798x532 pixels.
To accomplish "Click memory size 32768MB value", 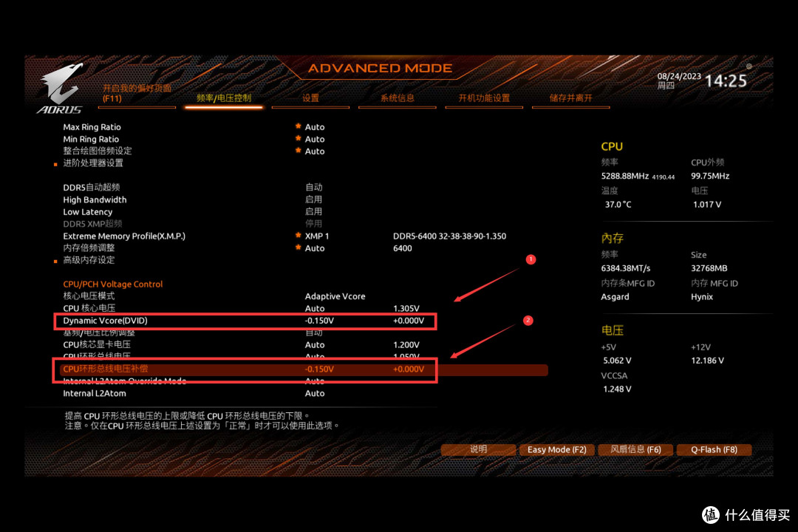I will point(709,268).
